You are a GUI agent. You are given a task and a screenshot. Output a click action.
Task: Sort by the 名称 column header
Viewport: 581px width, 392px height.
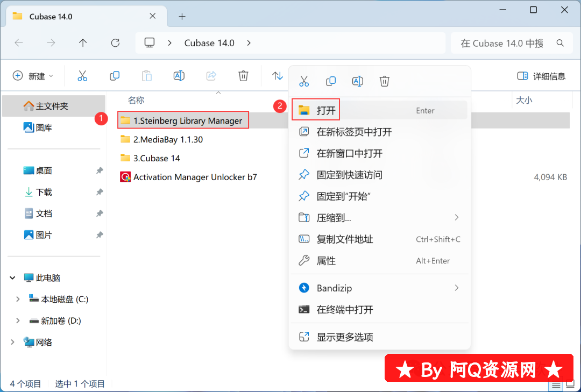click(136, 100)
